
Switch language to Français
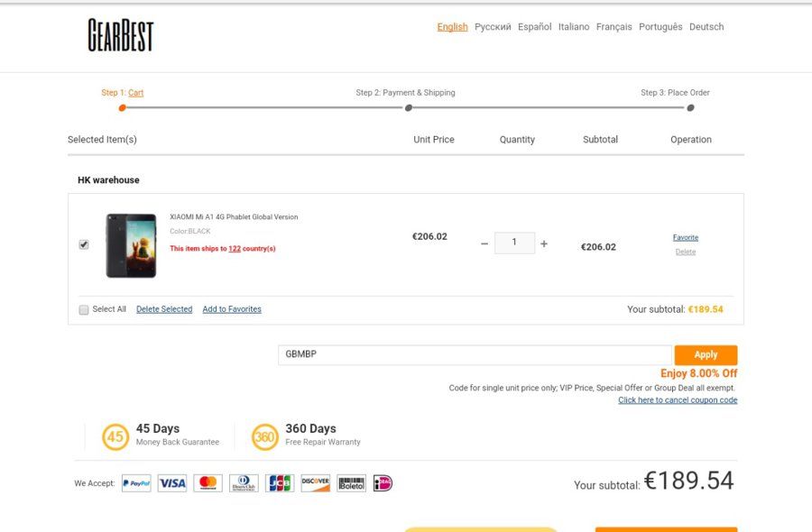[614, 27]
